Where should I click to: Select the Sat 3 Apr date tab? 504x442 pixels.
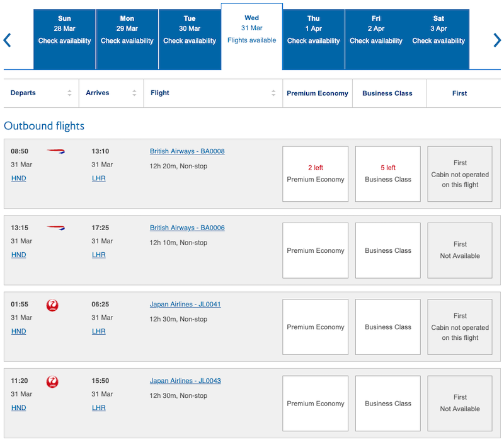pos(438,39)
